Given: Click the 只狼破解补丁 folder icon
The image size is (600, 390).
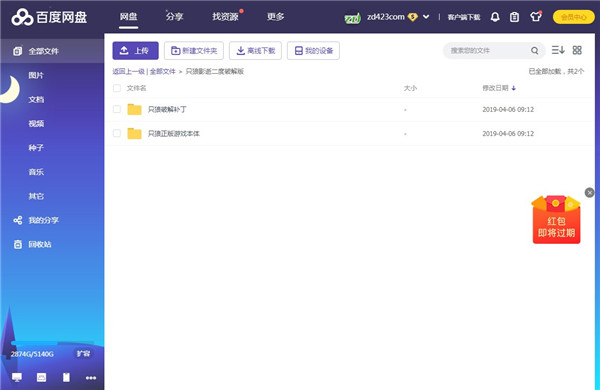Looking at the screenshot, I should 134,109.
